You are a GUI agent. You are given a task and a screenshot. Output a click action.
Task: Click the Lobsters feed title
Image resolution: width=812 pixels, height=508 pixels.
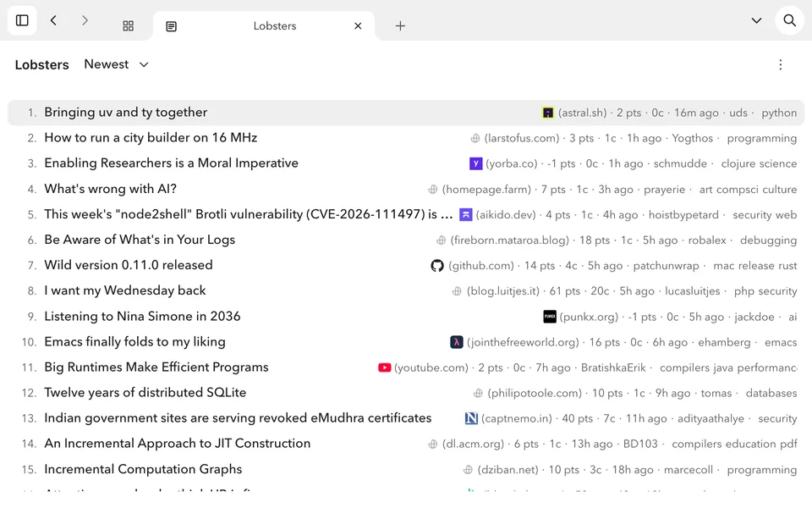tap(42, 65)
